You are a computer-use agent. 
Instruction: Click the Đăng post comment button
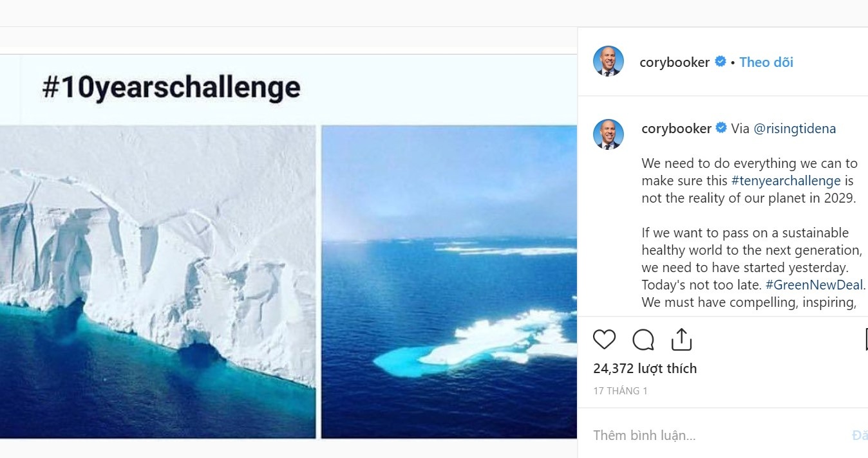click(x=860, y=435)
